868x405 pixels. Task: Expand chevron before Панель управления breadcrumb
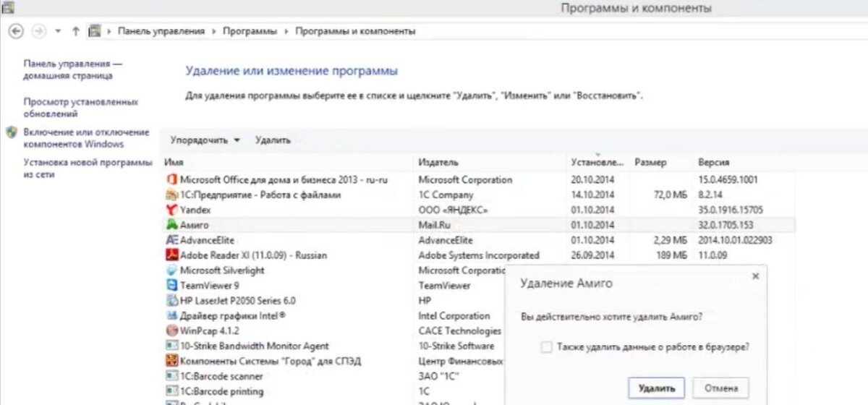coord(110,32)
